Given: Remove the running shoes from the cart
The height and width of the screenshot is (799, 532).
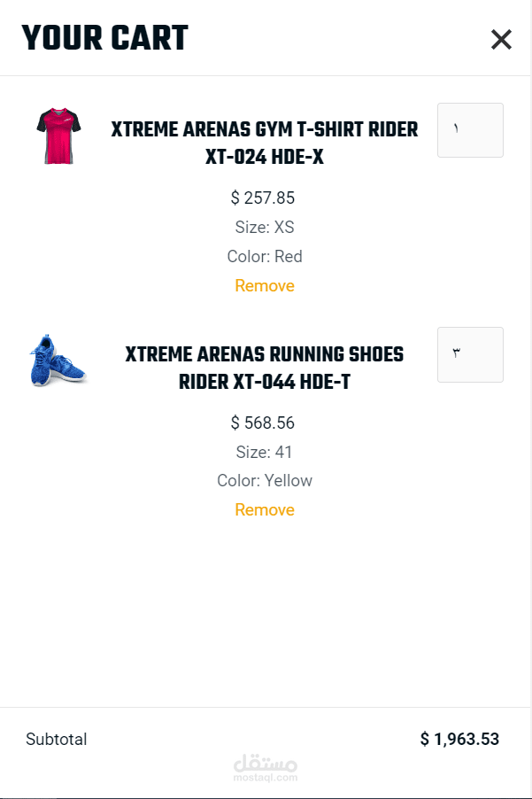Looking at the screenshot, I should 265,510.
